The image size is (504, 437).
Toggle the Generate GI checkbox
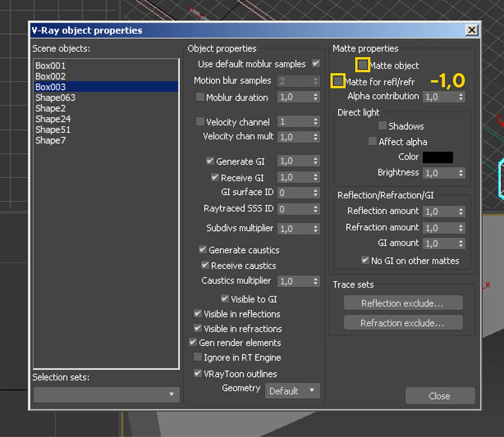[x=210, y=161]
